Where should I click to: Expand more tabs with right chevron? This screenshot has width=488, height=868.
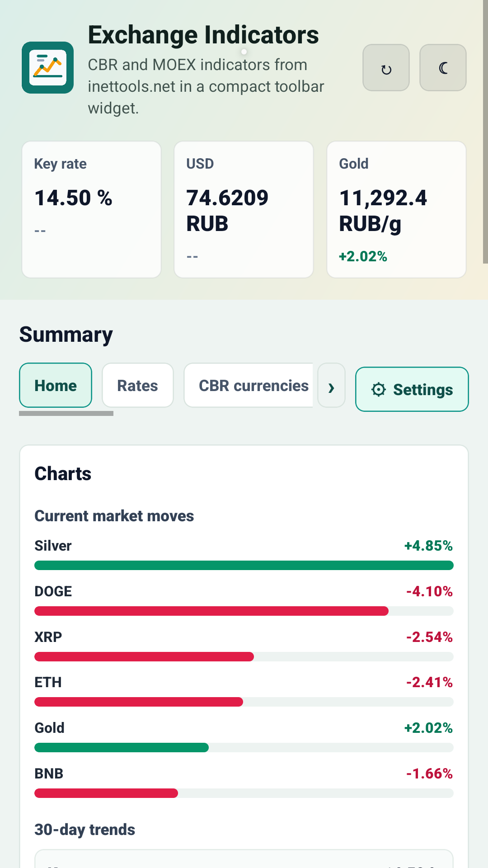pos(331,386)
